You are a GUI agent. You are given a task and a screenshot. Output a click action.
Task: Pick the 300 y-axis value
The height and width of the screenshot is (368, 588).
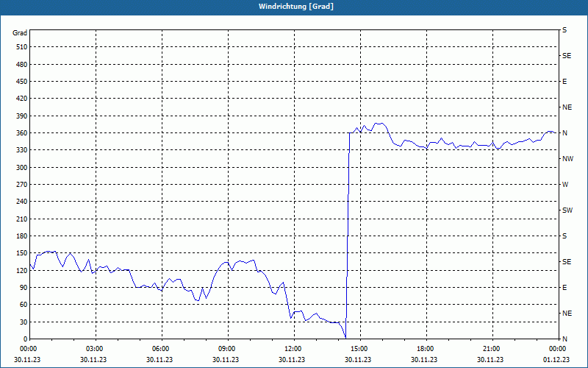22,168
